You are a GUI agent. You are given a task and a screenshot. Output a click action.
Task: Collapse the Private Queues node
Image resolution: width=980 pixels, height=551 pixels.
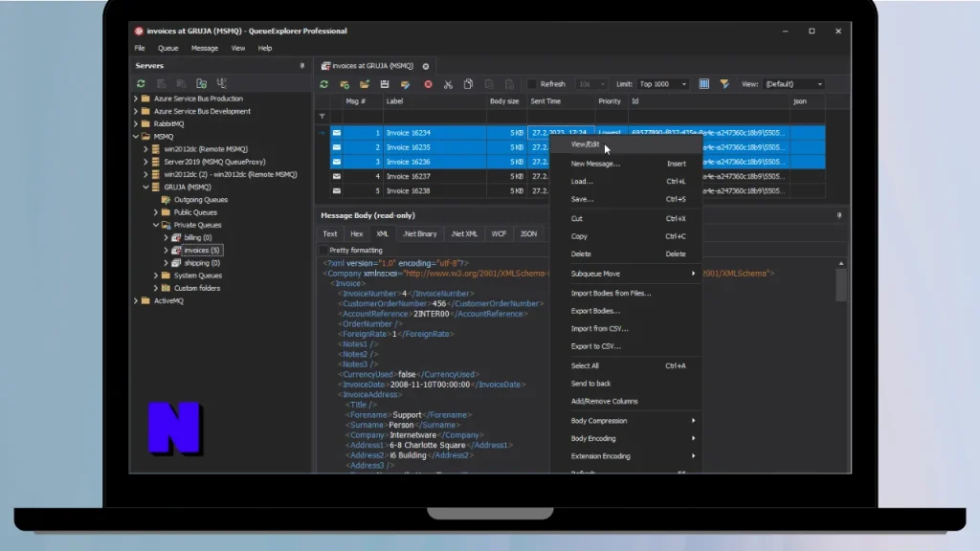156,225
